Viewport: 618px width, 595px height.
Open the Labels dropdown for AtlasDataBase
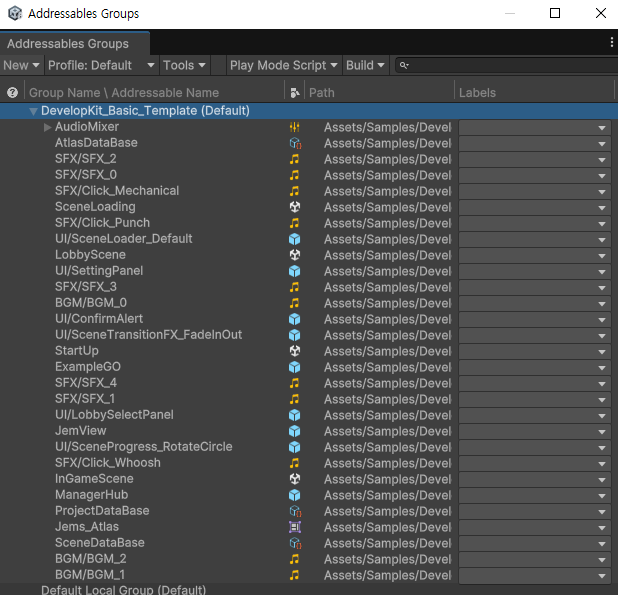[535, 143]
